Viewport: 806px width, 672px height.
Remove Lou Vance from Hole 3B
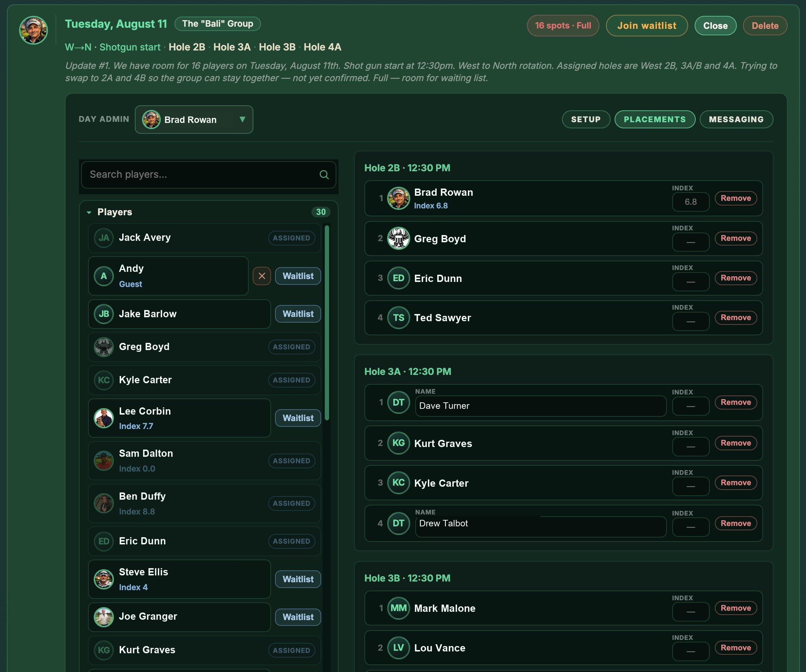point(736,648)
